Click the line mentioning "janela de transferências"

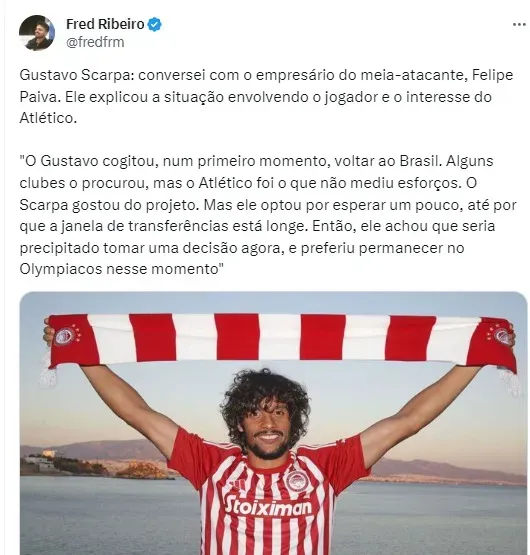[257, 226]
